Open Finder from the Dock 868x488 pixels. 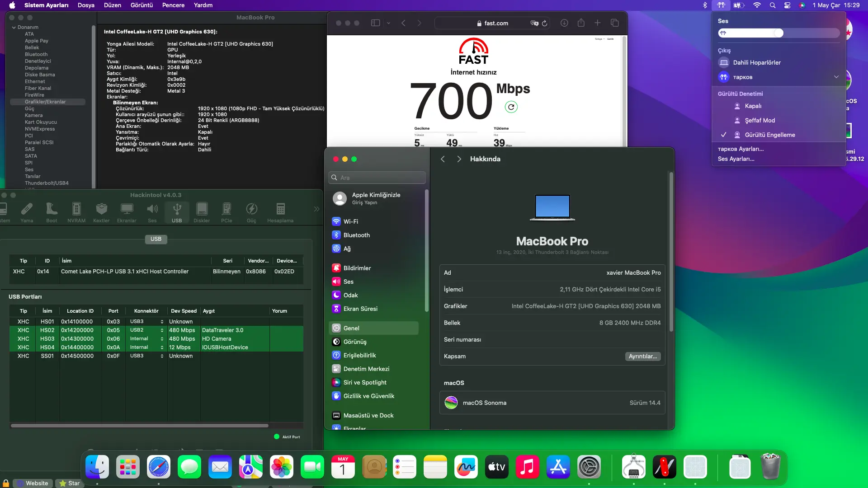coord(97,467)
